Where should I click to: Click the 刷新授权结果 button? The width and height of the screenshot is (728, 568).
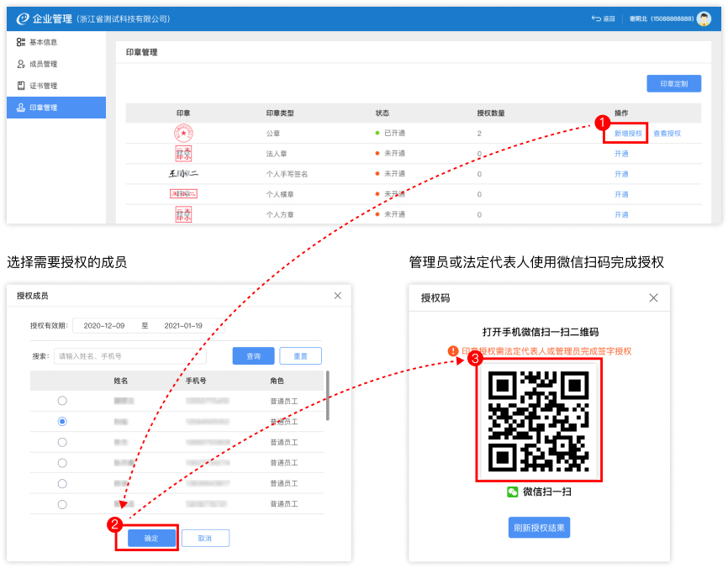point(539,528)
